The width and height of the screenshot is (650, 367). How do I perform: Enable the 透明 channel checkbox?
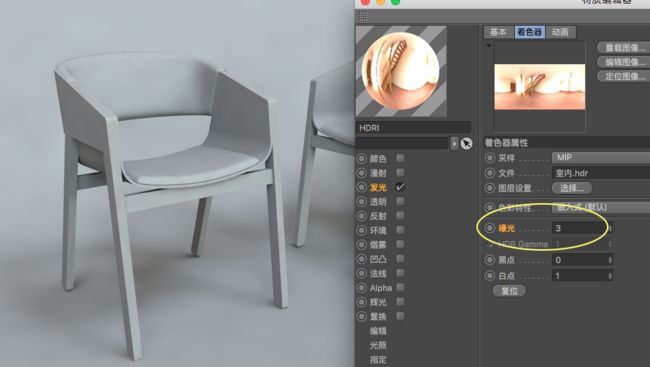pyautogui.click(x=400, y=202)
